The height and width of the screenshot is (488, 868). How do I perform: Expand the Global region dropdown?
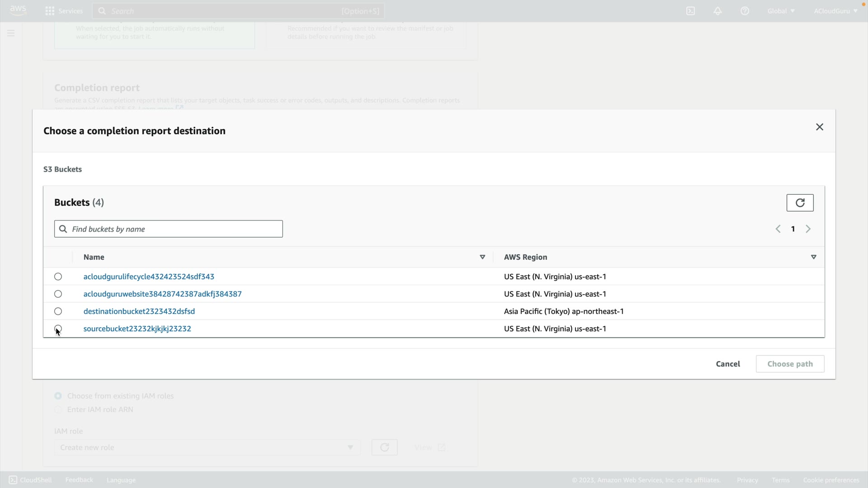click(781, 11)
